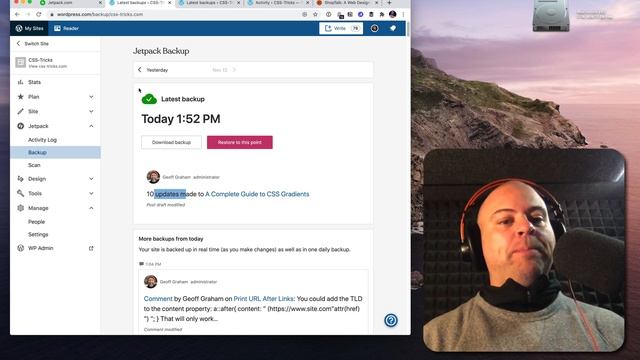Open My Sites in WordPress bar
The height and width of the screenshot is (360, 640).
click(29, 28)
